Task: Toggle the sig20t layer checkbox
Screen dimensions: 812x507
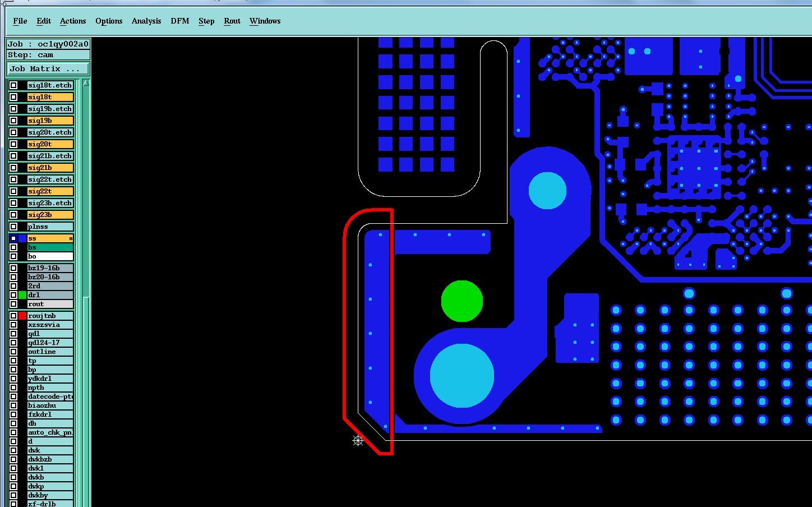Action: (13, 144)
